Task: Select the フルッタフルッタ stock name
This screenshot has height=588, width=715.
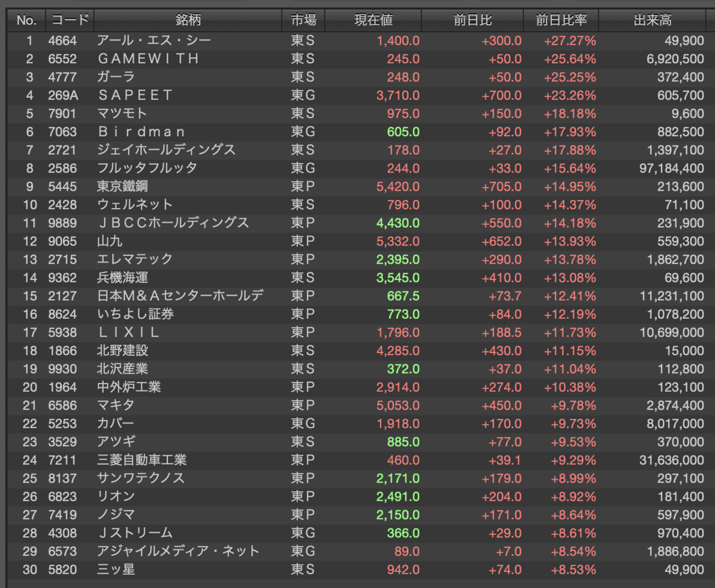Action: 147,168
